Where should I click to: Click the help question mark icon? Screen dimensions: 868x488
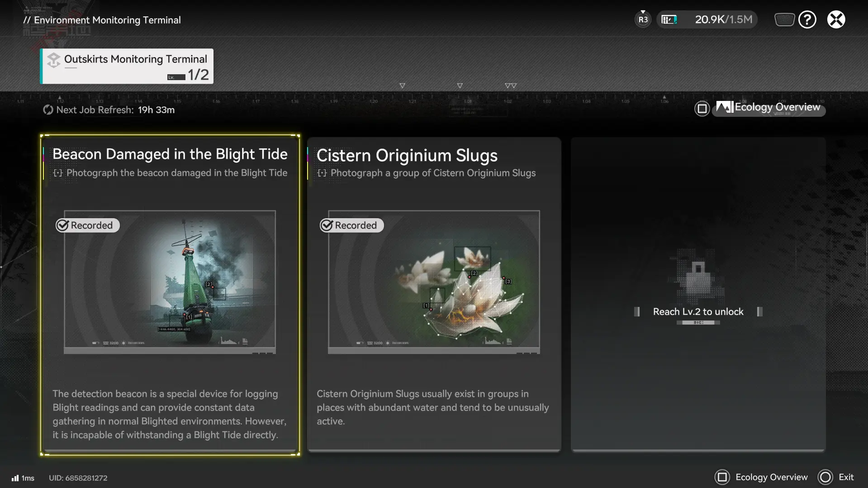pyautogui.click(x=807, y=19)
